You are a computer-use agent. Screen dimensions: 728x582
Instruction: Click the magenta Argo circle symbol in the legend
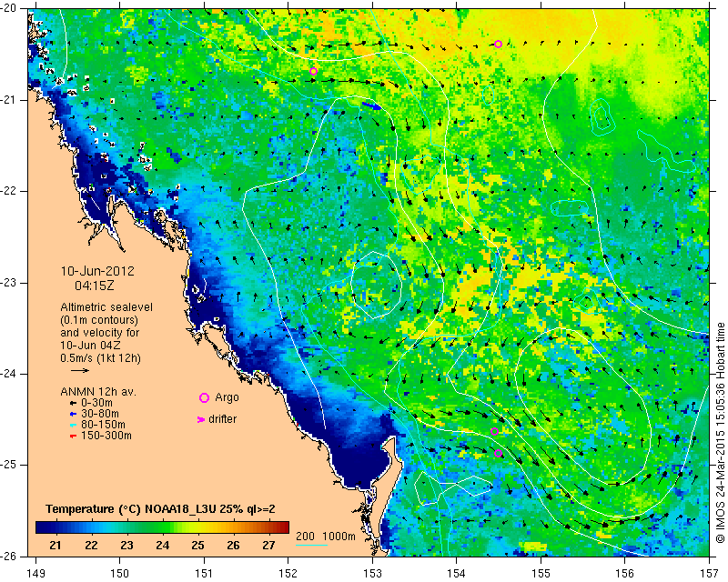pos(204,397)
